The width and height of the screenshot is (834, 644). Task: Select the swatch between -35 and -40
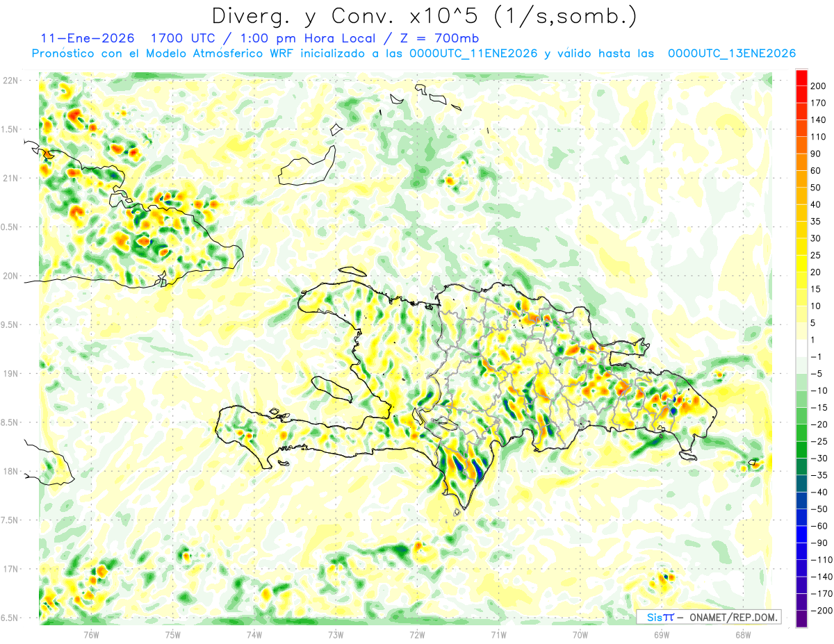coord(801,484)
